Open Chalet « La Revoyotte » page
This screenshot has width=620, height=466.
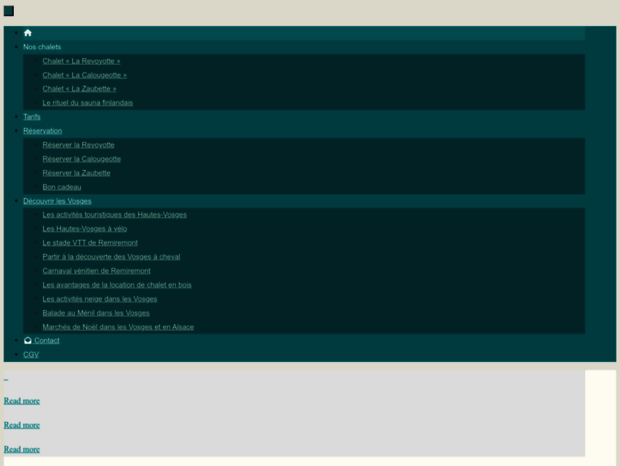(x=81, y=61)
